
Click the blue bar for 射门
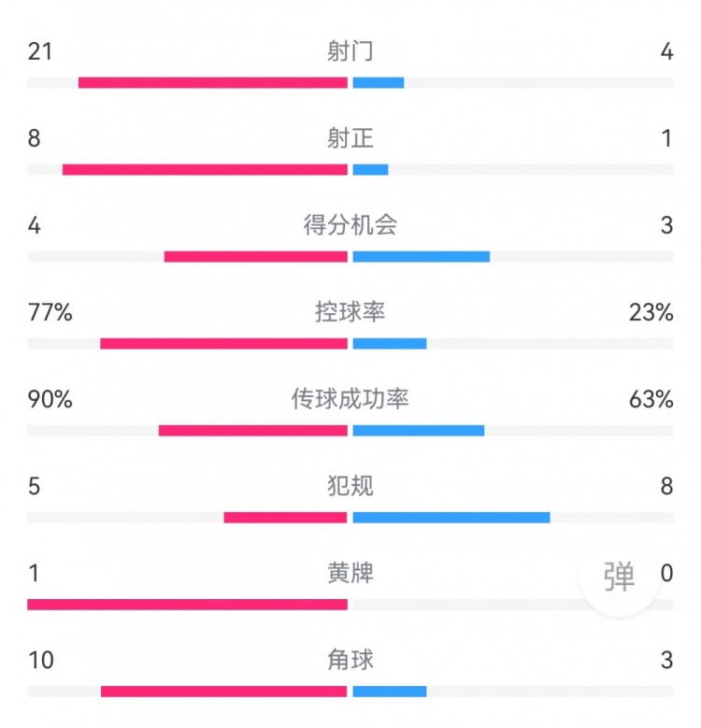pyautogui.click(x=379, y=82)
